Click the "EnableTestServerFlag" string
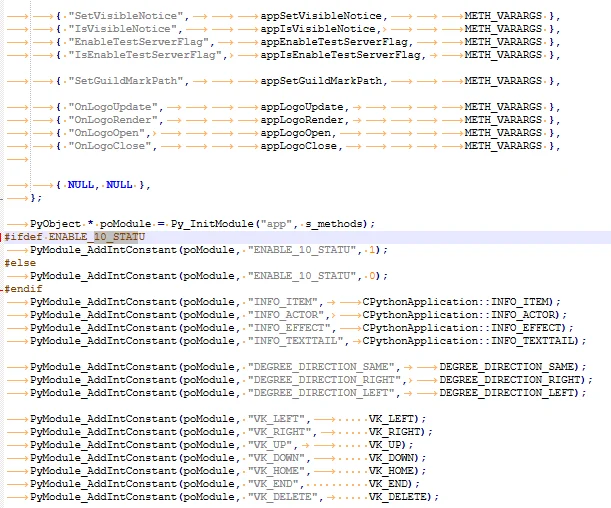 pos(129,43)
